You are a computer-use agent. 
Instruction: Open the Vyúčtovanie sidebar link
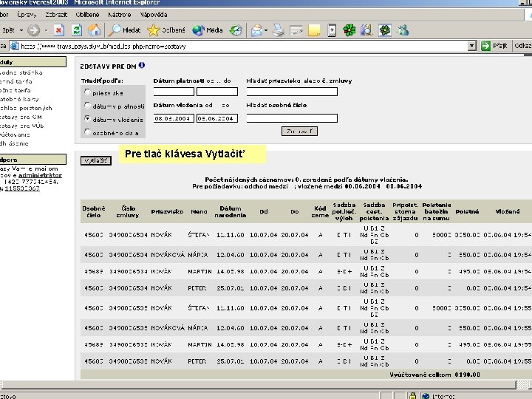point(15,134)
